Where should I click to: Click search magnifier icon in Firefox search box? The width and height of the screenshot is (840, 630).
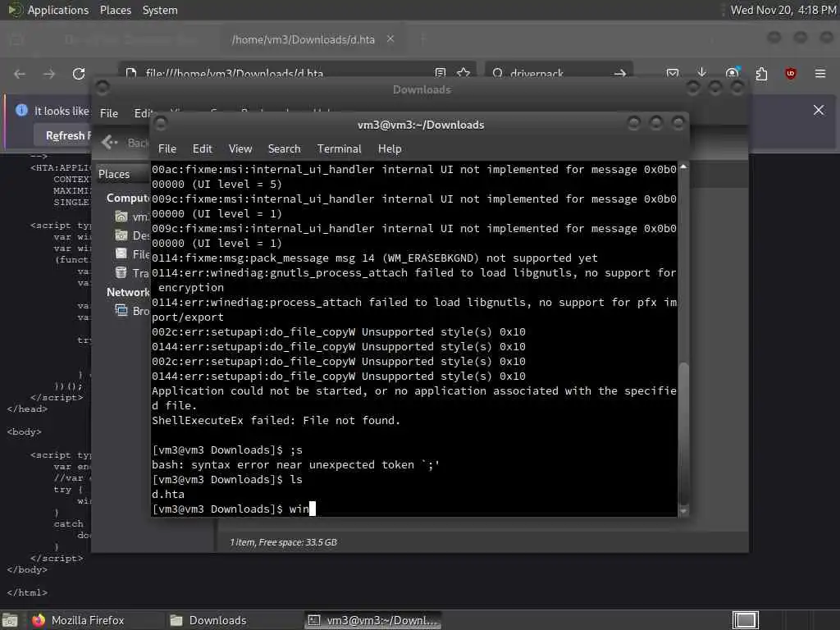coord(498,73)
